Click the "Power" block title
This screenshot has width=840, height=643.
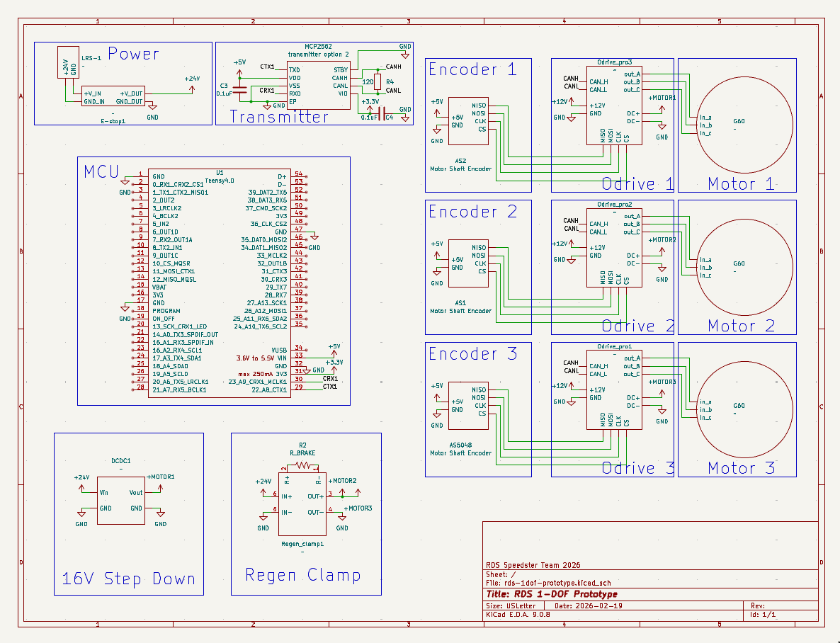pyautogui.click(x=133, y=54)
